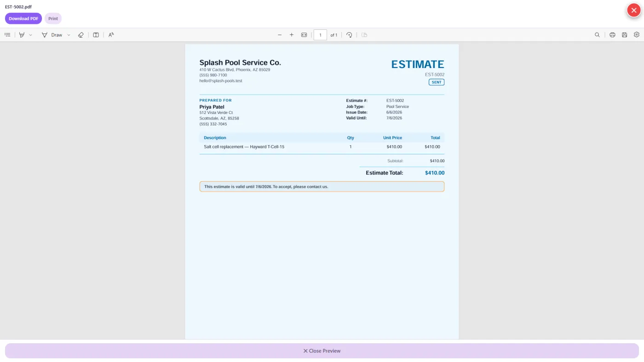Click the Subtotal label
The height and width of the screenshot is (362, 644).
point(395,161)
